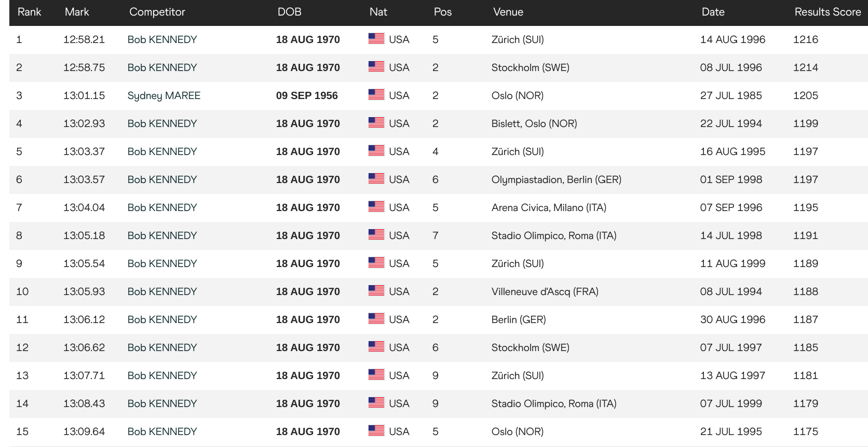
Task: Click the Venue column header
Action: point(508,12)
